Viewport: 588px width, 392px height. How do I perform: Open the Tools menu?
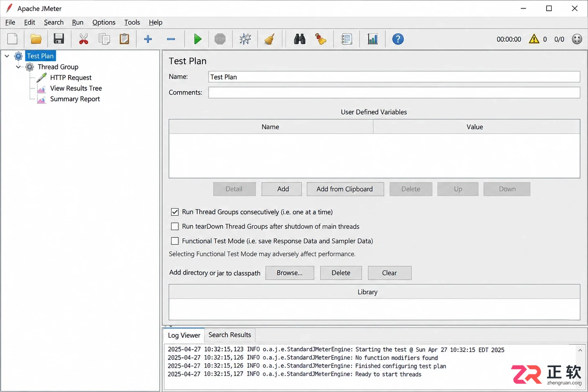click(x=132, y=22)
